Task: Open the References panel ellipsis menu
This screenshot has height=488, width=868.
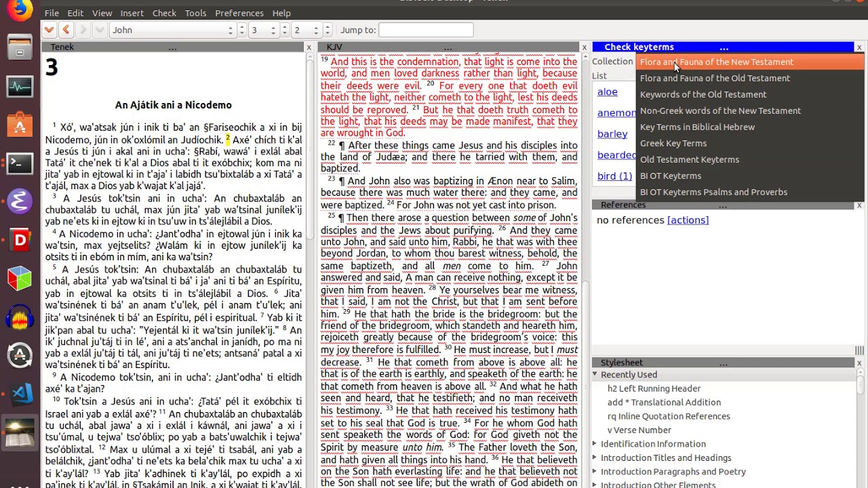Action: tap(723, 205)
